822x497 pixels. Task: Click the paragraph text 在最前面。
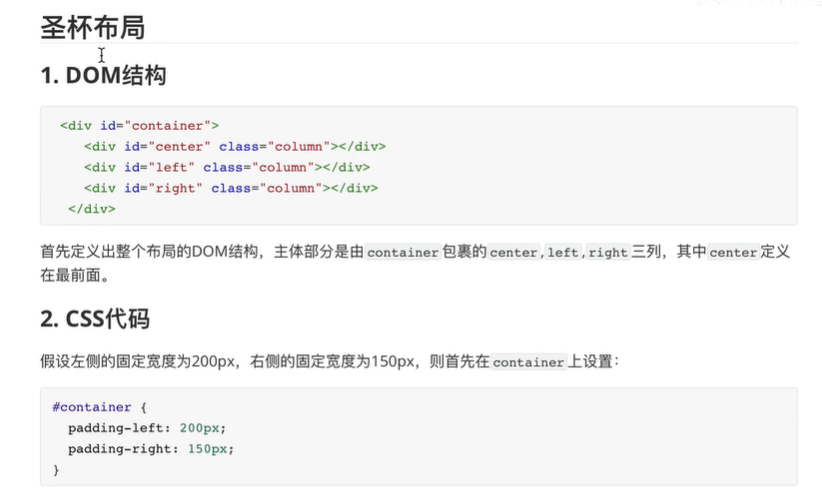[75, 275]
